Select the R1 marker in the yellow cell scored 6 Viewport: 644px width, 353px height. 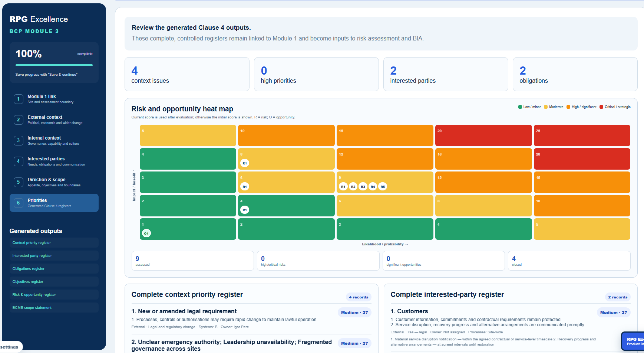tap(245, 186)
